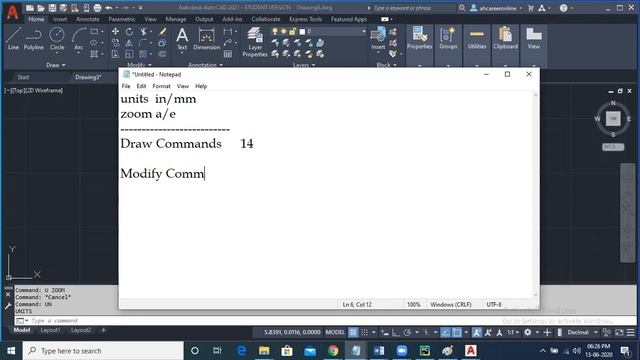Select the Line tool in AutoCAD
The height and width of the screenshot is (360, 640).
point(13,39)
